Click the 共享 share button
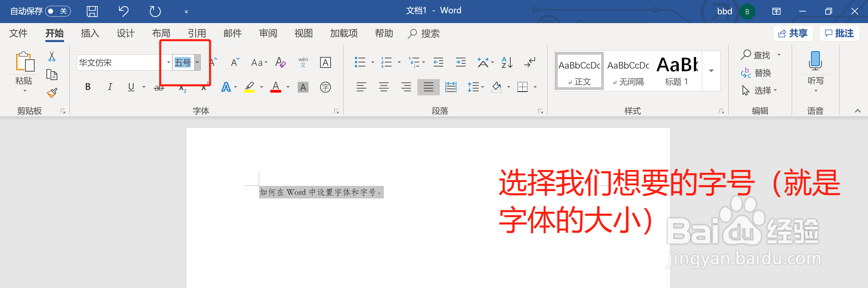Screen dimensions: 868x288 tap(793, 33)
